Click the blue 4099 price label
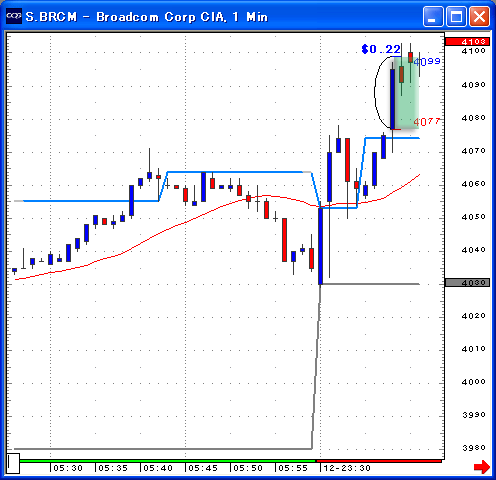496x480 pixels. click(x=427, y=61)
